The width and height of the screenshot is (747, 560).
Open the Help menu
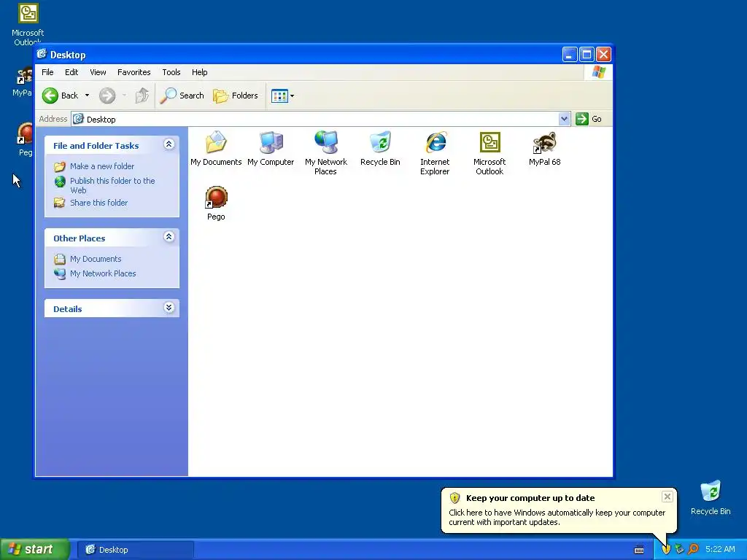coord(200,72)
